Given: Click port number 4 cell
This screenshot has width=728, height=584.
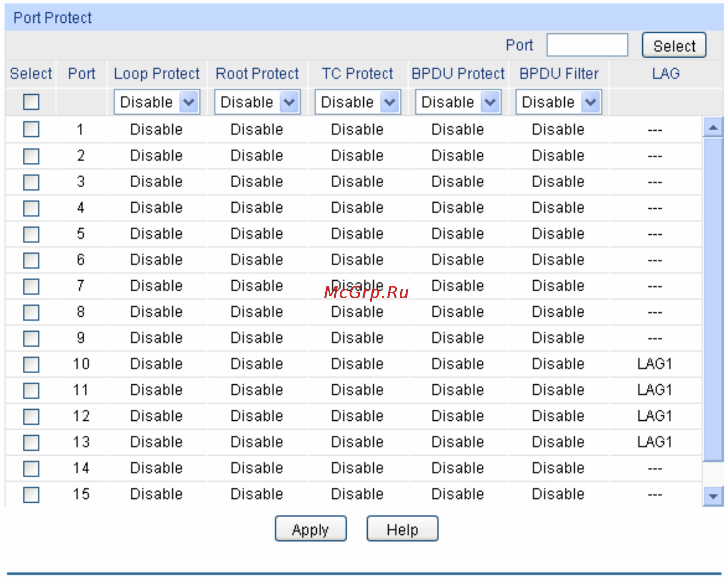Looking at the screenshot, I should pyautogui.click(x=81, y=208).
